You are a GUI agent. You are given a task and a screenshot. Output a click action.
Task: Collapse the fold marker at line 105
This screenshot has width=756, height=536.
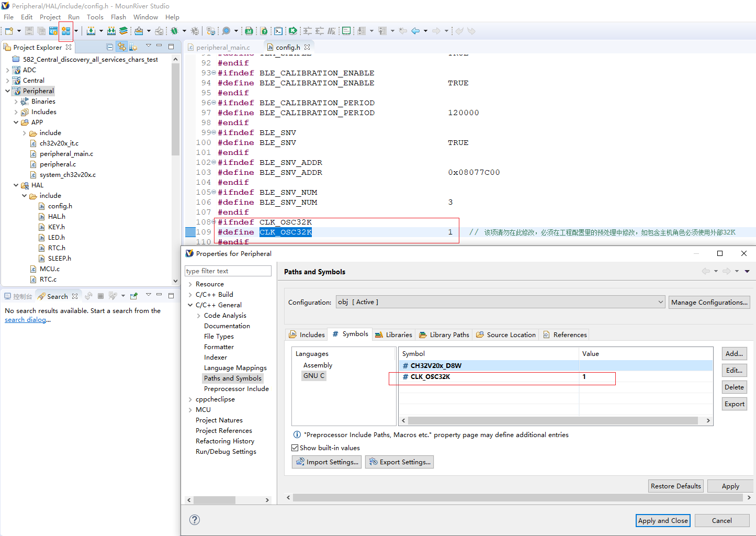point(214,192)
